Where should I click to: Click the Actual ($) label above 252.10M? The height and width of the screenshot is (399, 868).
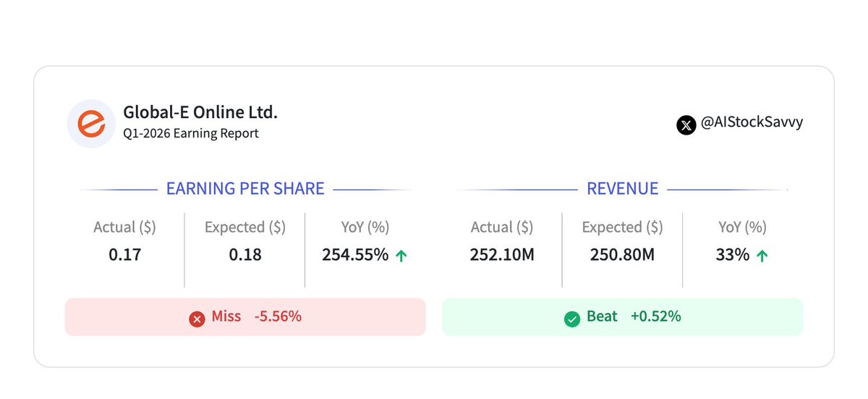502,227
